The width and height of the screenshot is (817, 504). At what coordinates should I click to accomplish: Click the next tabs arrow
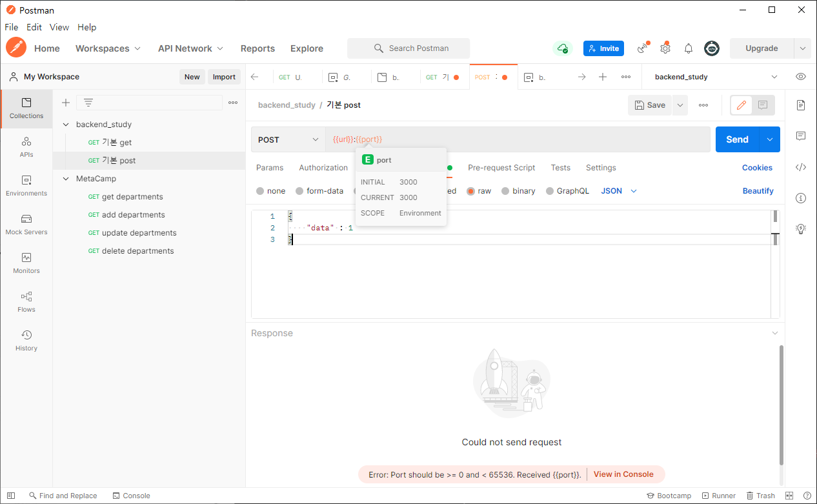click(581, 77)
